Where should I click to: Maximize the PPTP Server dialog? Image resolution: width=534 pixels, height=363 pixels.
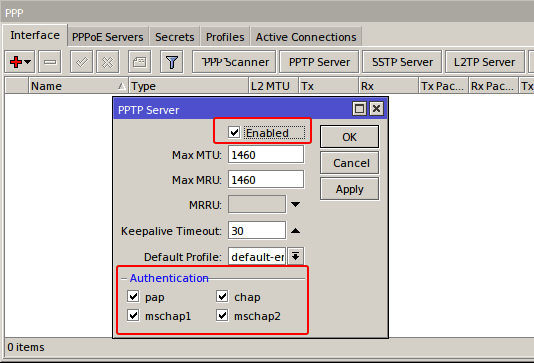pyautogui.click(x=359, y=109)
